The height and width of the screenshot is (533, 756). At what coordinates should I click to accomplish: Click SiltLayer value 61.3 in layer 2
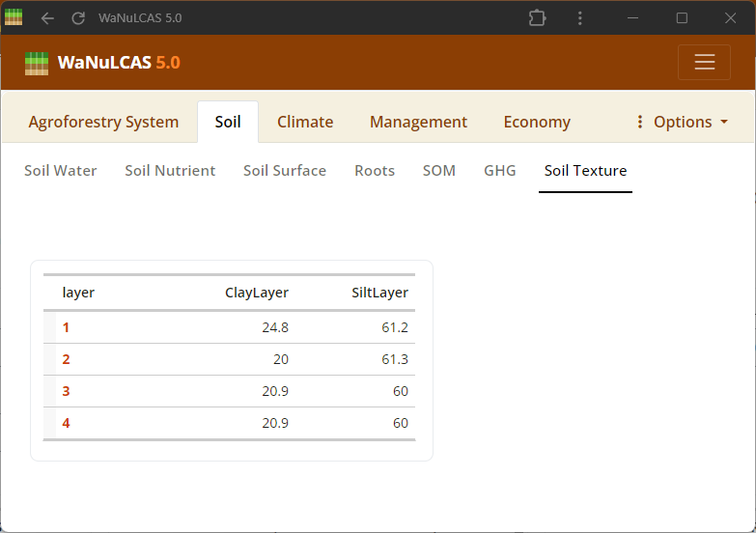tap(394, 359)
